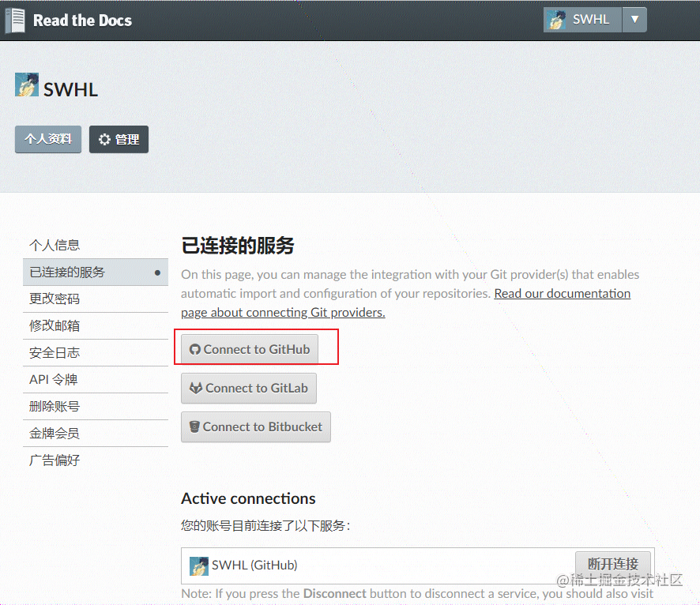This screenshot has height=605, width=700.
Task: Click the SWHL (GitHub) connection avatar
Action: pyautogui.click(x=199, y=566)
